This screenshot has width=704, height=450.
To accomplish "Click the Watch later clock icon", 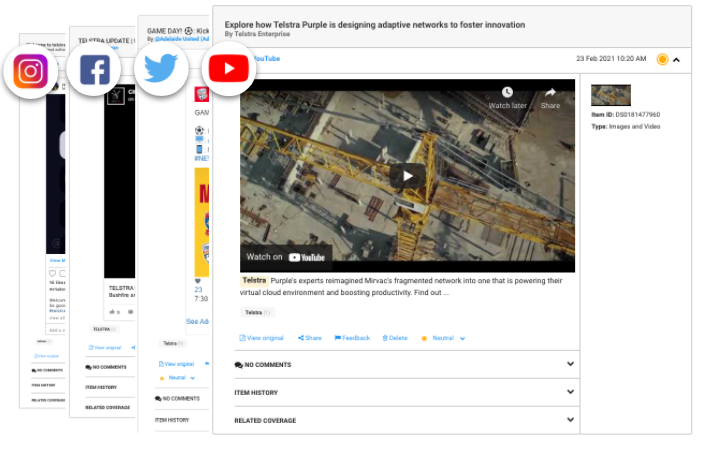I will 507,92.
